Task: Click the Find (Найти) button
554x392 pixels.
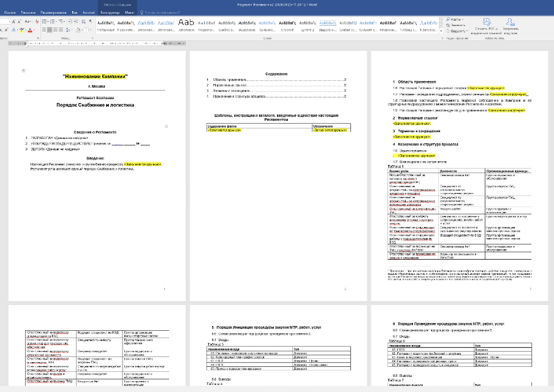Action: pos(455,20)
